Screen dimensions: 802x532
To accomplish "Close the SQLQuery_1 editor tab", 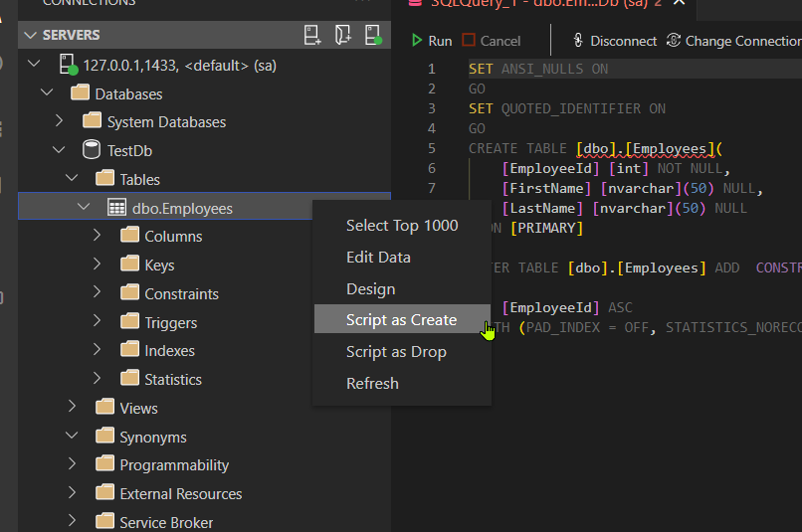I will (680, 3).
